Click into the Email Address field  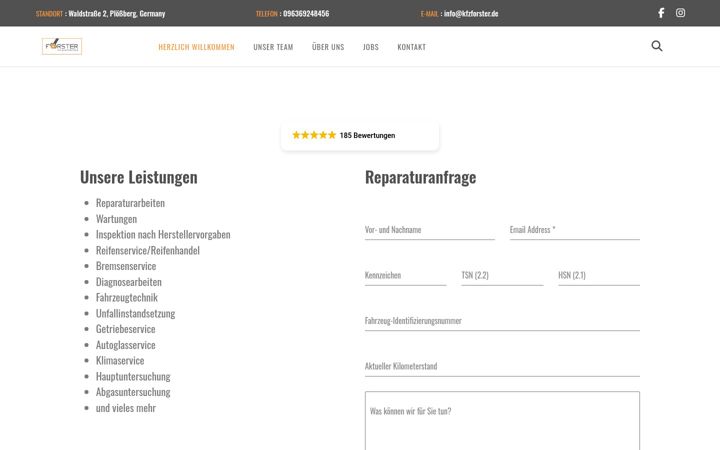click(574, 230)
